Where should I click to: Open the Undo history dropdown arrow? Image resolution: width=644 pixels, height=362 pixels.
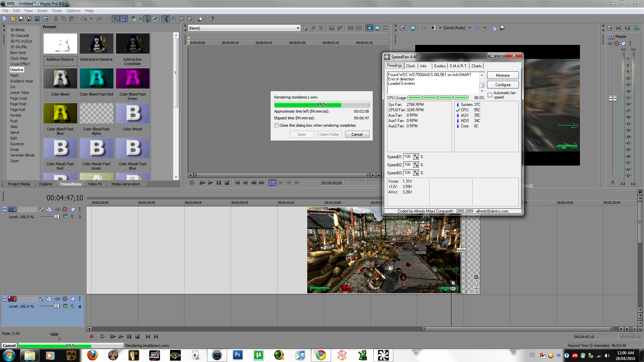pyautogui.click(x=91, y=19)
